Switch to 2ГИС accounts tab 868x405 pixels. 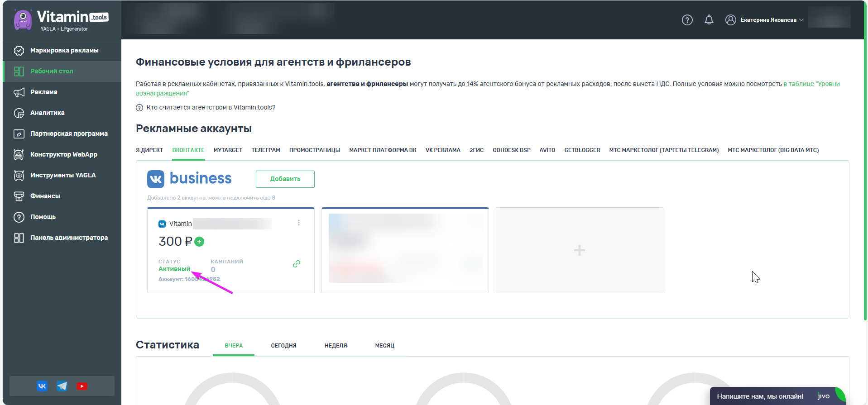pyautogui.click(x=476, y=150)
